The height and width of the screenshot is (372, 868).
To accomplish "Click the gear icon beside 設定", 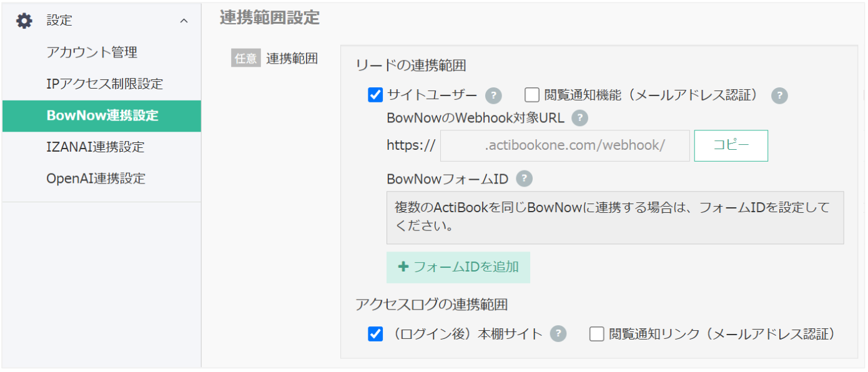I will [24, 21].
